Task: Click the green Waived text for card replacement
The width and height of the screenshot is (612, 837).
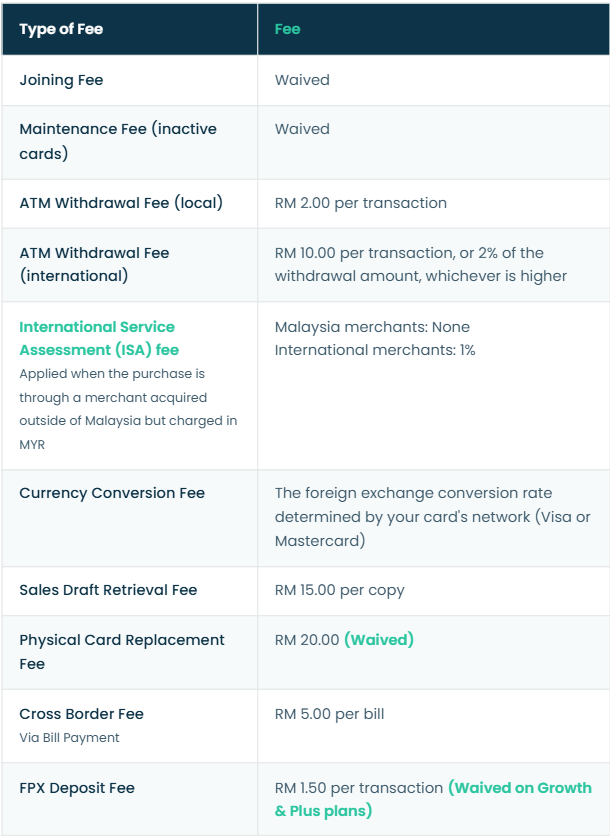Action: (379, 639)
